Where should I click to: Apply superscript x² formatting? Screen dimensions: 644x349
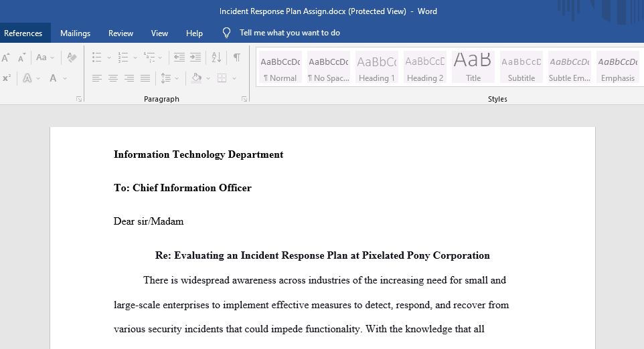click(7, 78)
